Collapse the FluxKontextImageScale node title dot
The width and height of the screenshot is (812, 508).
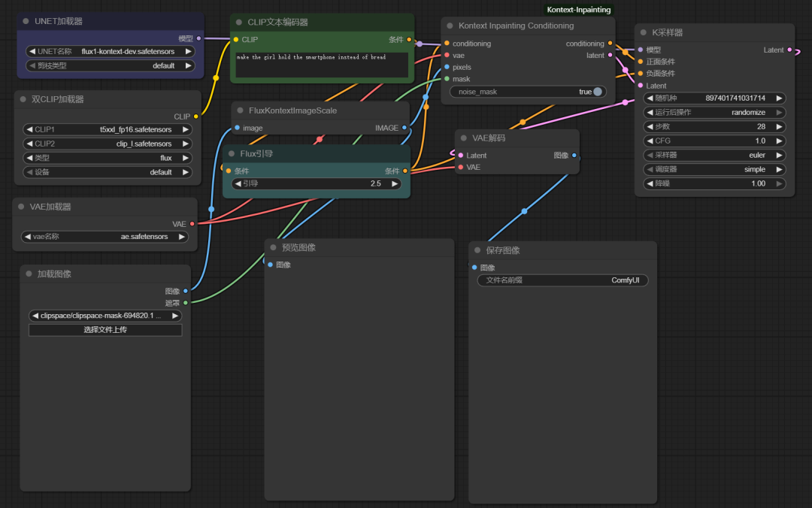click(x=241, y=110)
